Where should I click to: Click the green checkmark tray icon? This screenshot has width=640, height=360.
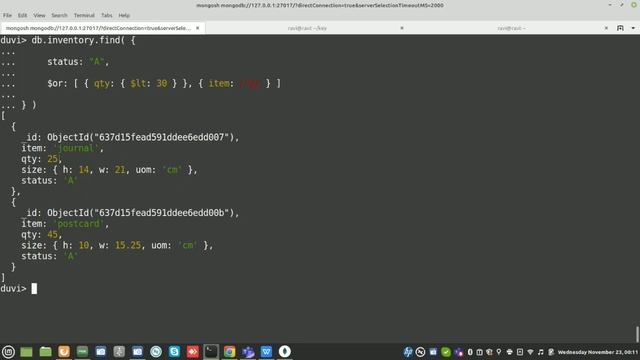point(446,352)
